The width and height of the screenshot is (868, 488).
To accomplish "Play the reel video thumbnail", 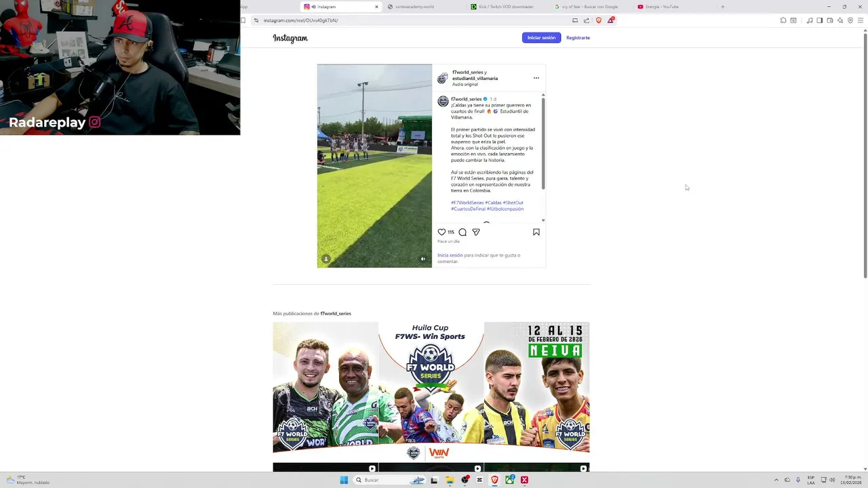I will tap(374, 166).
